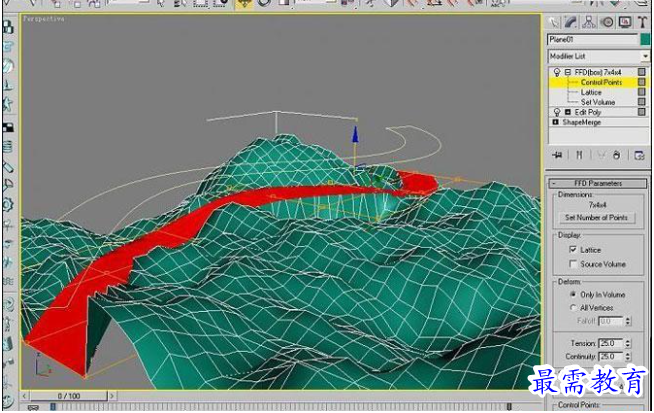Viewport: 654px width, 413px height.
Task: Click Create Cloth Collection reactor icon
Action: click(x=8, y=47)
